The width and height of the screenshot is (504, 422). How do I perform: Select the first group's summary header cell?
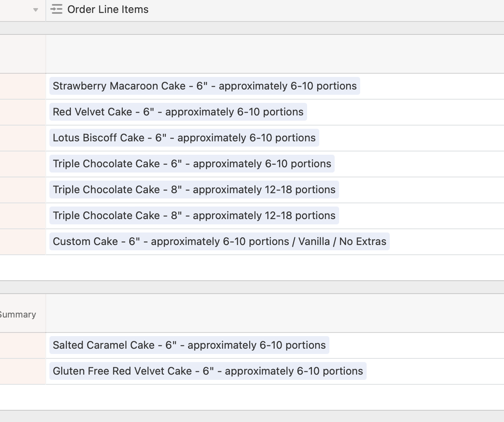tap(275, 54)
